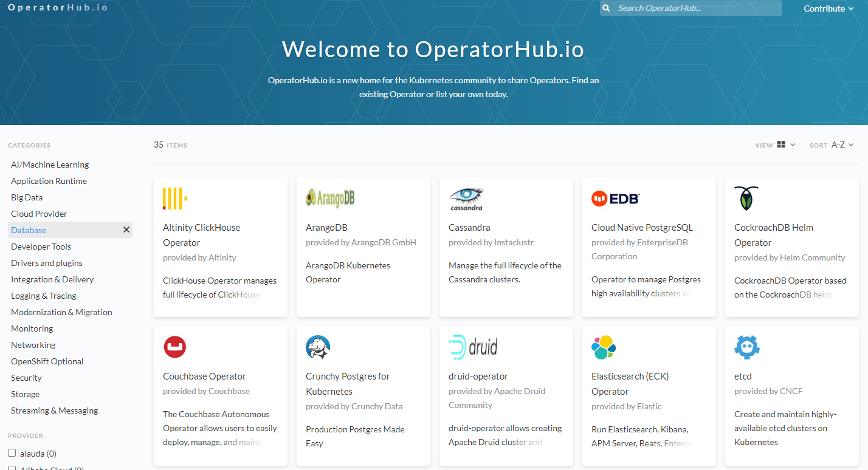Switch to the Monitoring category
868x470 pixels.
[x=32, y=328]
